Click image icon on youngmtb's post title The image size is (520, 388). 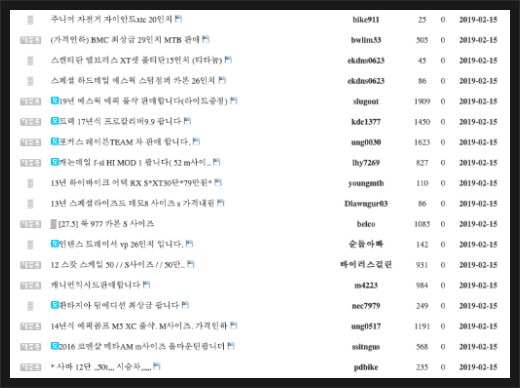[x=218, y=182]
